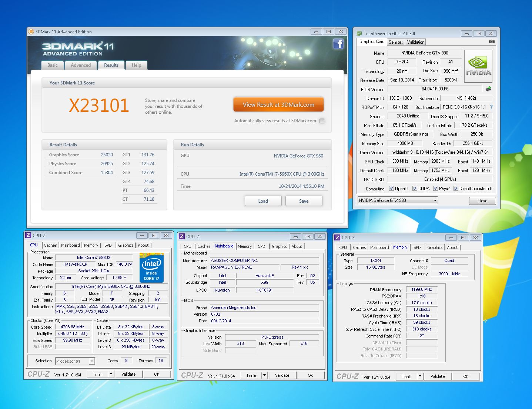Click the right CPU-Z window's title icon

tap(337, 237)
